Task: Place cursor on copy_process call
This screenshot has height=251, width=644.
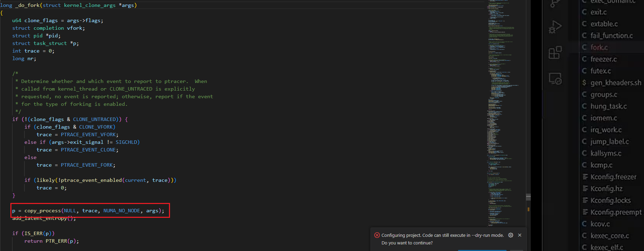Action: coord(43,211)
